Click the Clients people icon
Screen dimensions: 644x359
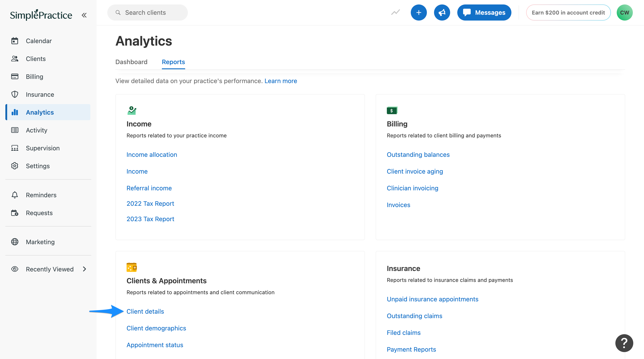click(x=15, y=59)
